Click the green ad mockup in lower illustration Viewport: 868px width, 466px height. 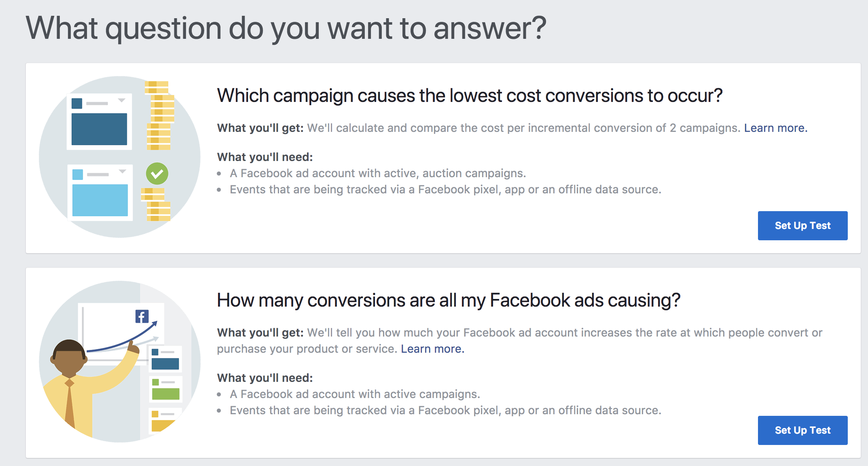[x=165, y=389]
